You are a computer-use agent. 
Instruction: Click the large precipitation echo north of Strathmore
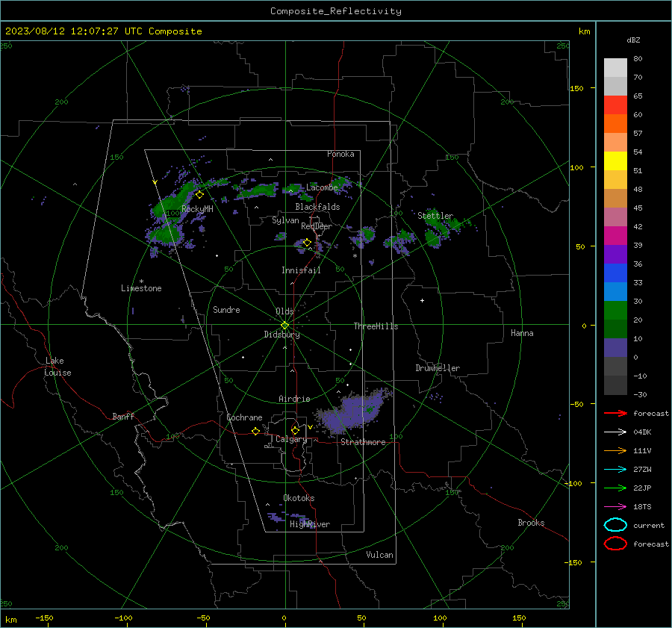pyautogui.click(x=355, y=411)
